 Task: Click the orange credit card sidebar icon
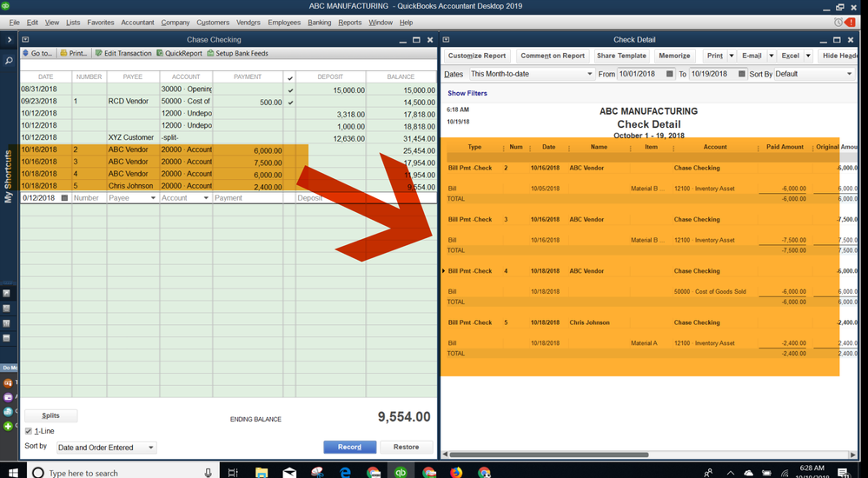tap(8, 382)
